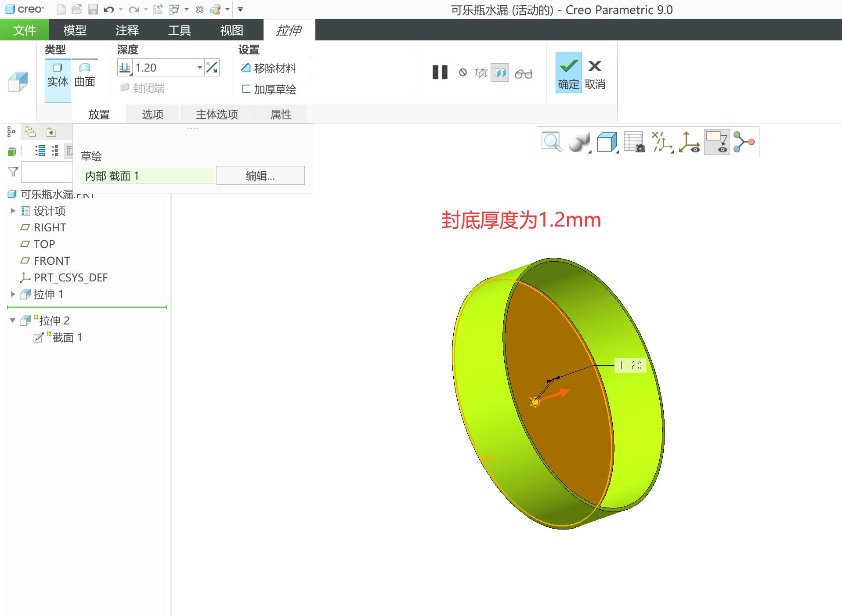Switch to the 注释 ribbon tab

pos(127,30)
